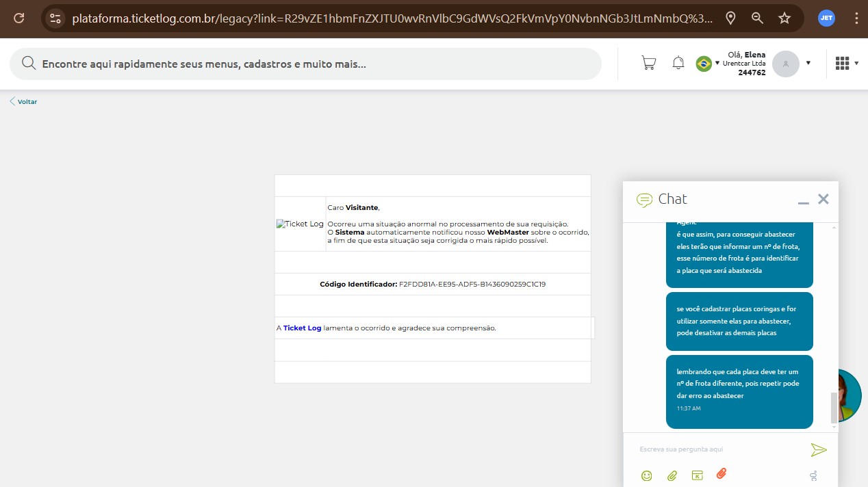Bookmark this page with the star icon
The image size is (868, 487).
(784, 18)
